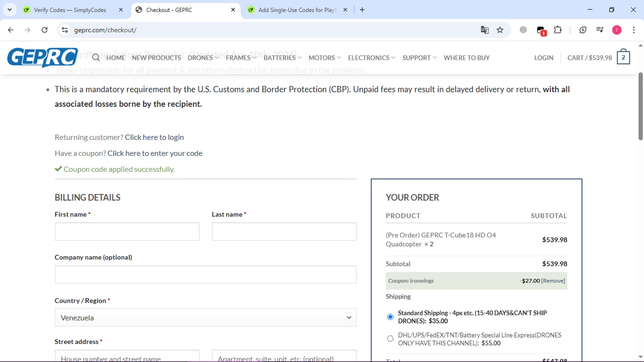Open WHERE TO BUY page
Screen dimensions: 644x362
point(467,58)
